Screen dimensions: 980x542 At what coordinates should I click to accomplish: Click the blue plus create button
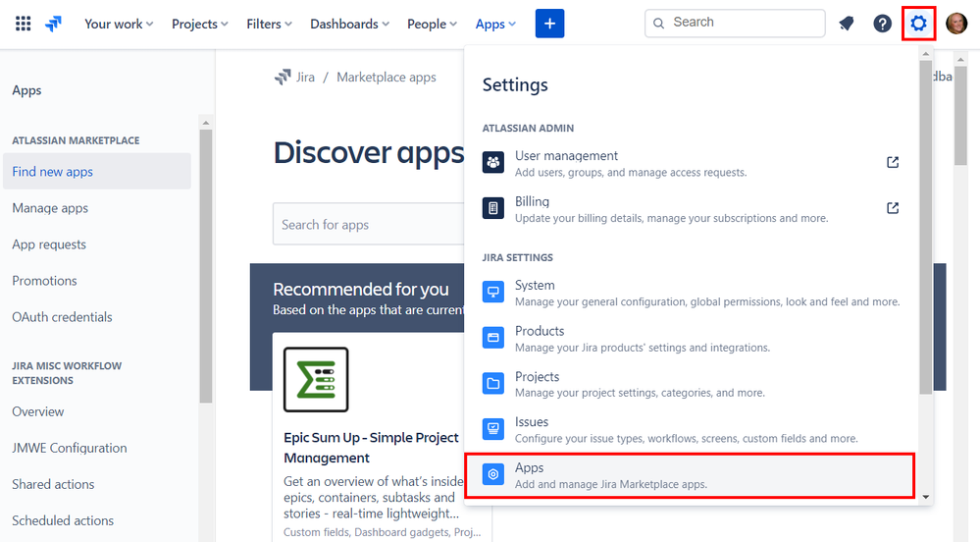pos(549,24)
